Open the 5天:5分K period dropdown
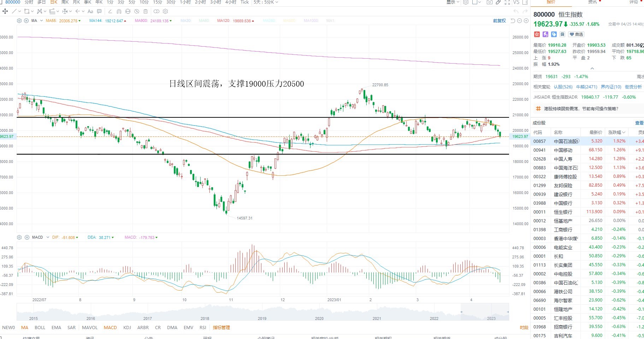 [x=266, y=2]
